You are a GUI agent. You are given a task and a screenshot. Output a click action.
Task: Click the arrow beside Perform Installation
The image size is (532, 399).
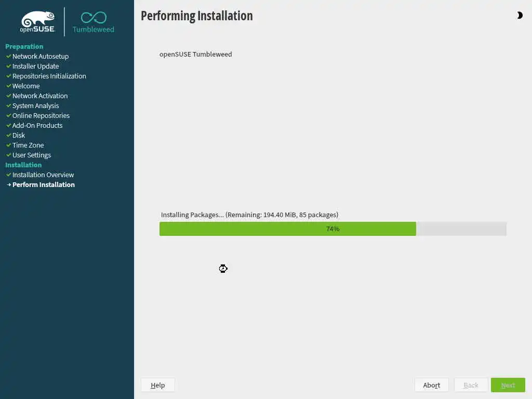pos(9,185)
